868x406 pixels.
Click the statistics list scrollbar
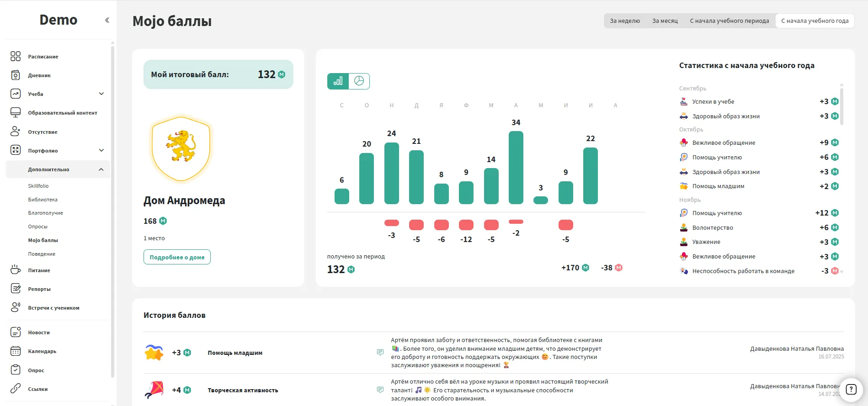(841, 105)
